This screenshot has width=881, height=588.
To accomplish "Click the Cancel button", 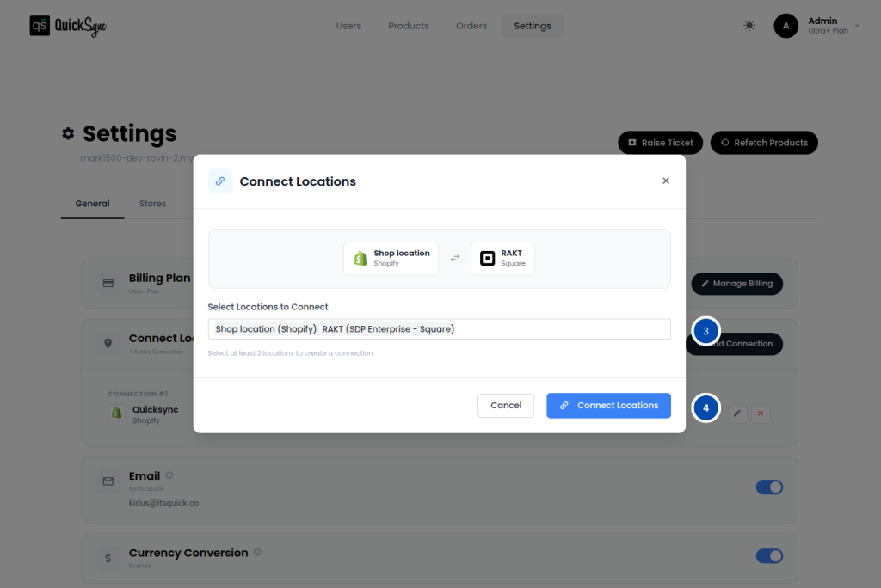I will pyautogui.click(x=506, y=406).
